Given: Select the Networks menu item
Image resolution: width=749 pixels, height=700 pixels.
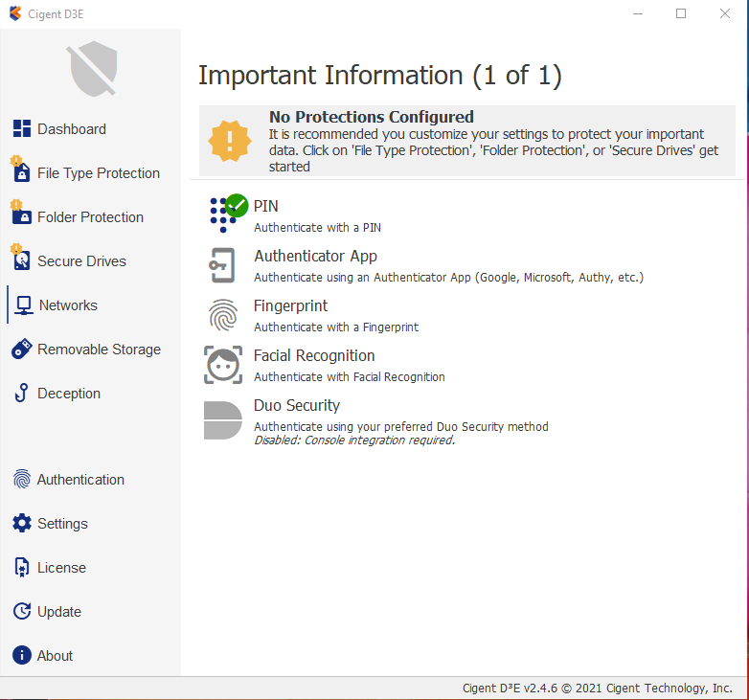Looking at the screenshot, I should point(68,305).
